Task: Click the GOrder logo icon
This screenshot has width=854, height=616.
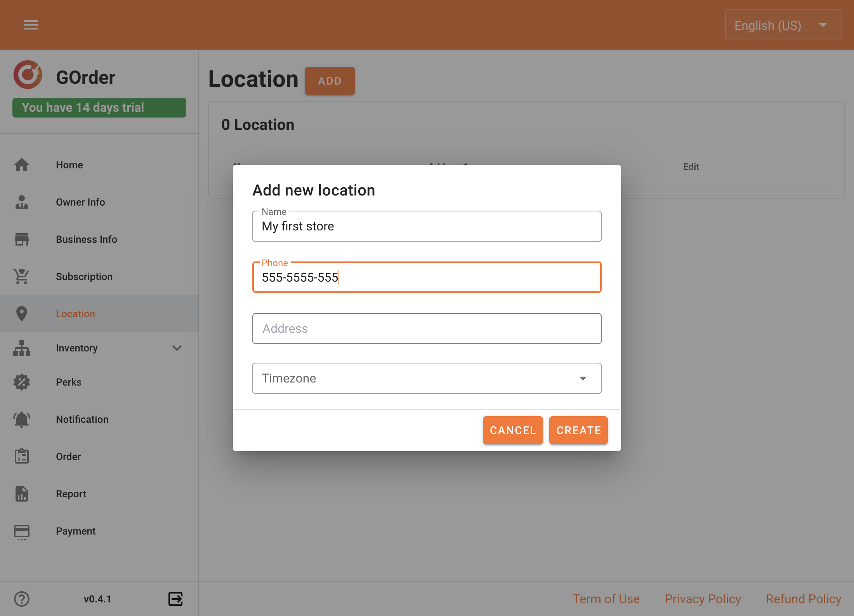Action: pyautogui.click(x=28, y=74)
